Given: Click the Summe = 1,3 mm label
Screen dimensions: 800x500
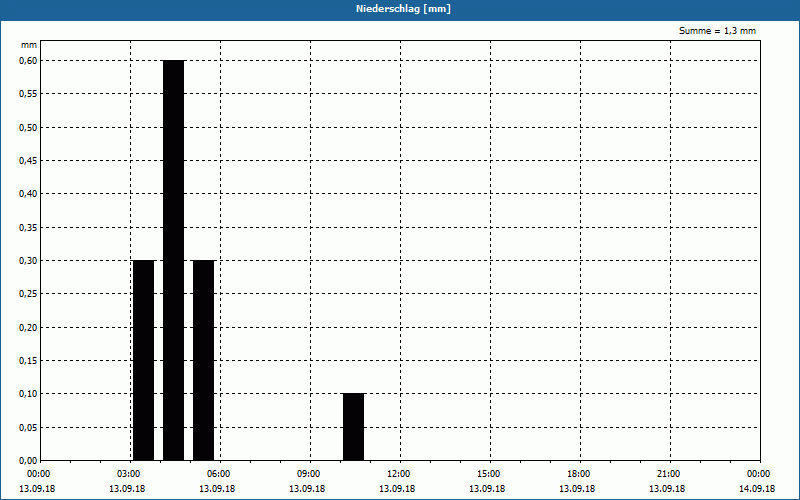Looking at the screenshot, I should (717, 31).
